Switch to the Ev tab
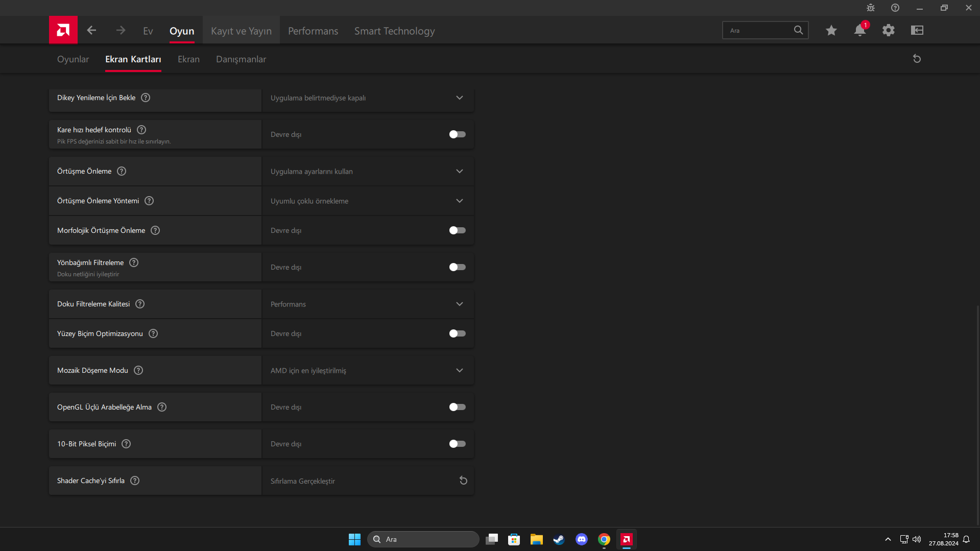Viewport: 980px width, 551px height. [148, 31]
